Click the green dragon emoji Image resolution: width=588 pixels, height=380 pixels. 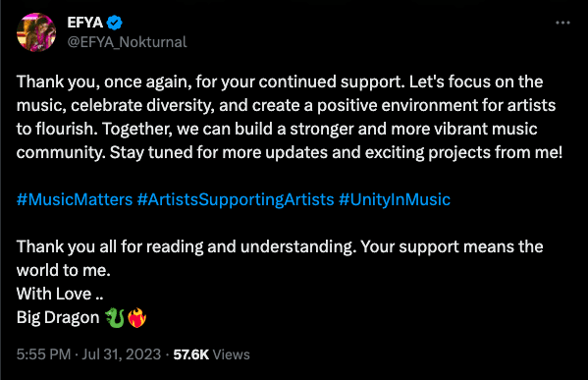(x=115, y=318)
